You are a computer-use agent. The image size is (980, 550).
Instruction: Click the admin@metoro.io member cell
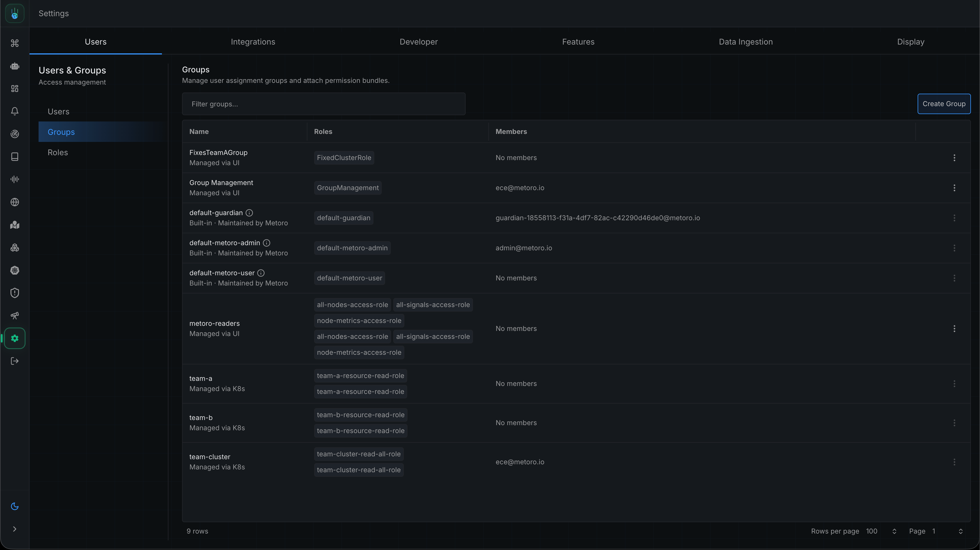523,248
